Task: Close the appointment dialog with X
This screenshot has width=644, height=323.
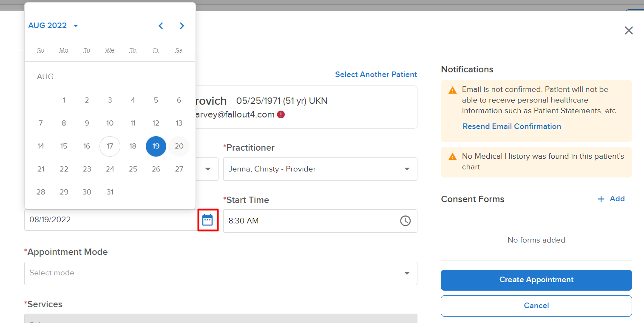Action: [x=629, y=30]
